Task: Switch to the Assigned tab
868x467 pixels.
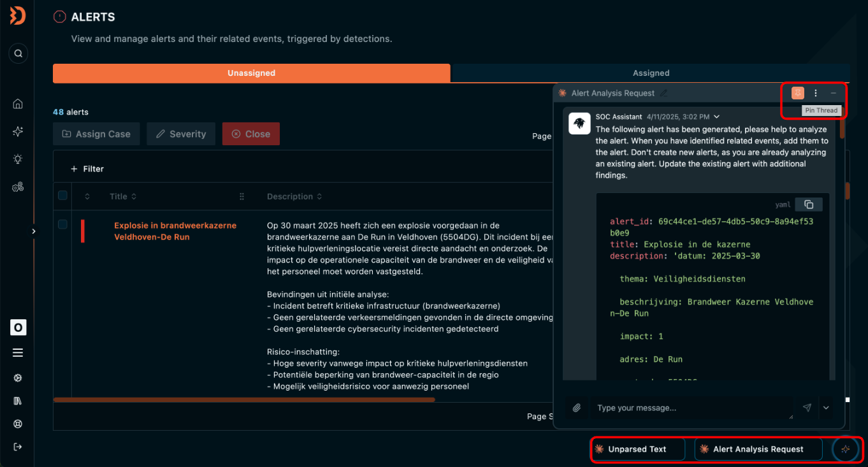Action: coord(651,73)
